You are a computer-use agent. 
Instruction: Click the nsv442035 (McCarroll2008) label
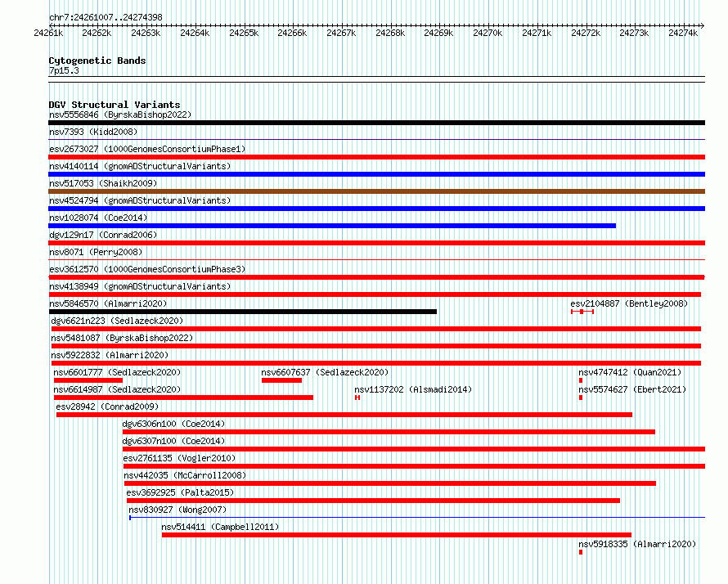[x=185, y=475]
